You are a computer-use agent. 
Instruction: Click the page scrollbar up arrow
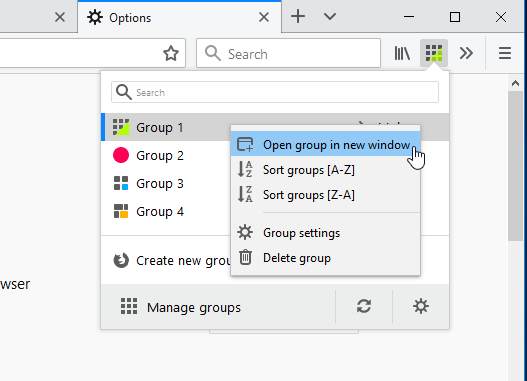[x=515, y=83]
